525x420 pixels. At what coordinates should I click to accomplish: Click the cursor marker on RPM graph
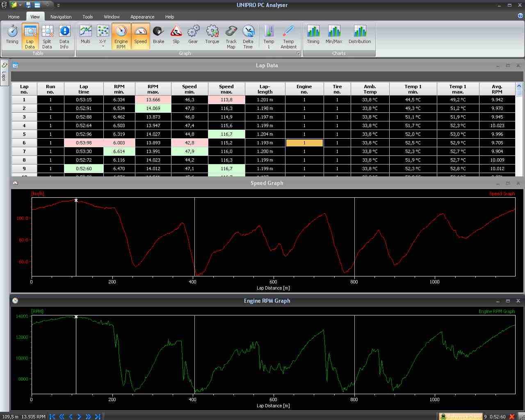(x=76, y=317)
